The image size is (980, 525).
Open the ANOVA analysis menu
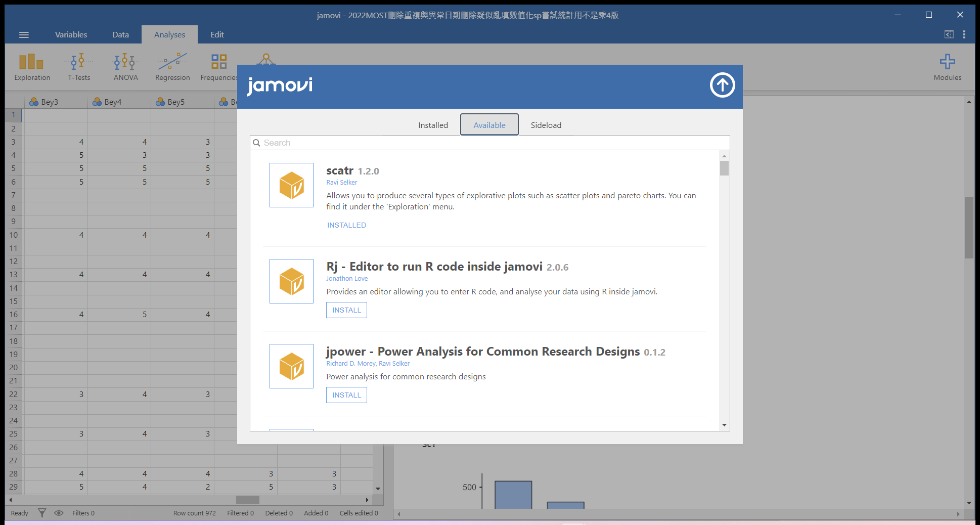coord(125,66)
